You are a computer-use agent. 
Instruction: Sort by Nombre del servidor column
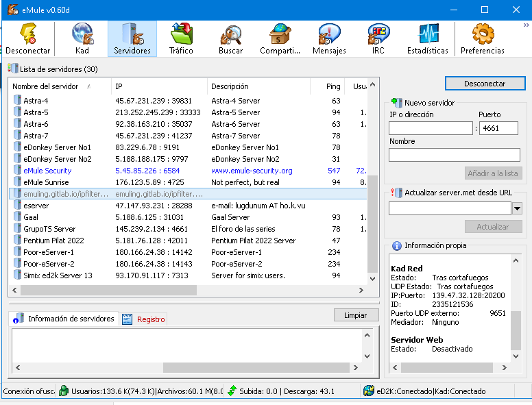point(60,86)
